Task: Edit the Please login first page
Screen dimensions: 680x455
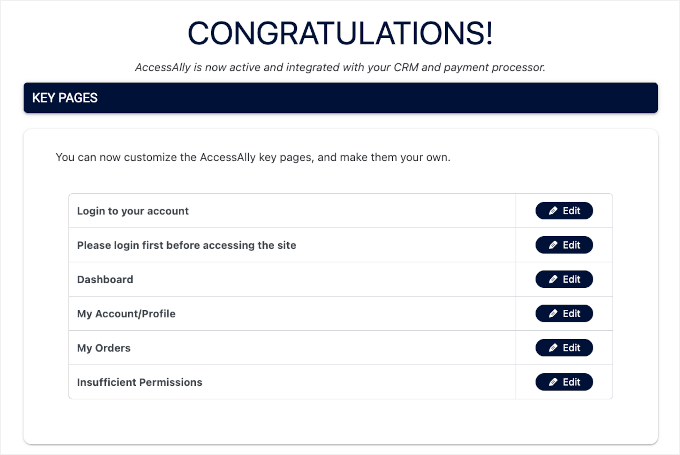Action: pos(565,245)
